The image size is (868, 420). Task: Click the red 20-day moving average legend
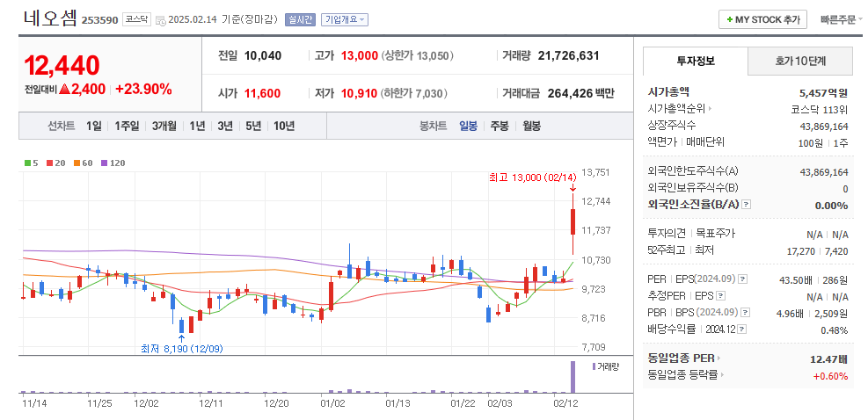55,163
